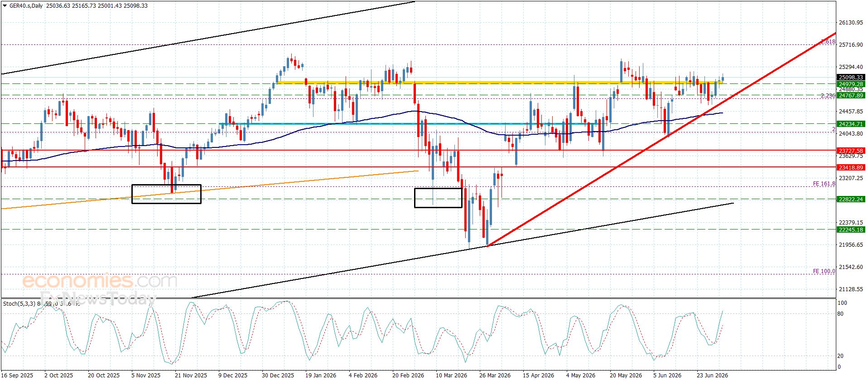The height and width of the screenshot is (381, 868).
Task: Select the green 24979.28 price level tag
Action: tap(851, 84)
